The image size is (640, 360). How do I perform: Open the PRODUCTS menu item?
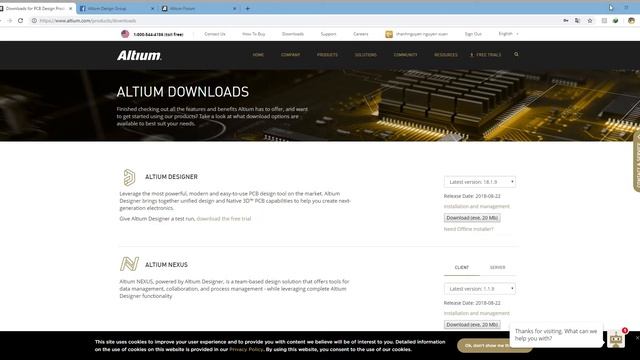click(327, 55)
